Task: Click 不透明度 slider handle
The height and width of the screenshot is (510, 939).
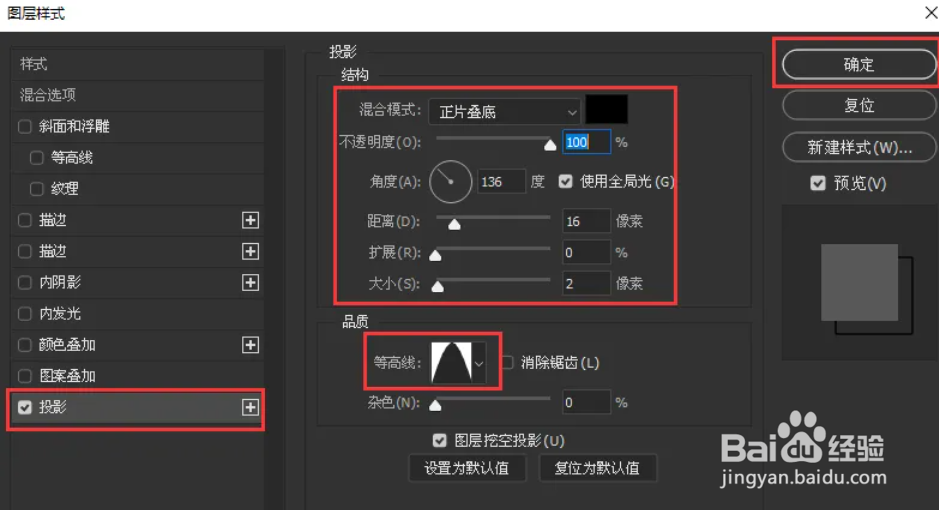Action: click(550, 145)
